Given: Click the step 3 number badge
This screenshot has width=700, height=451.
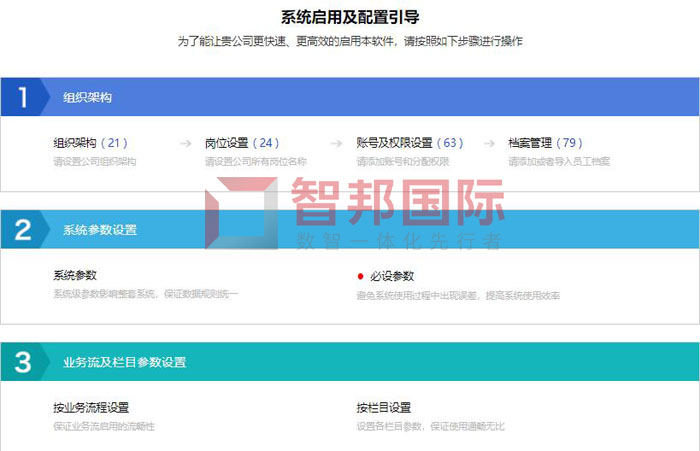Looking at the screenshot, I should click(22, 362).
